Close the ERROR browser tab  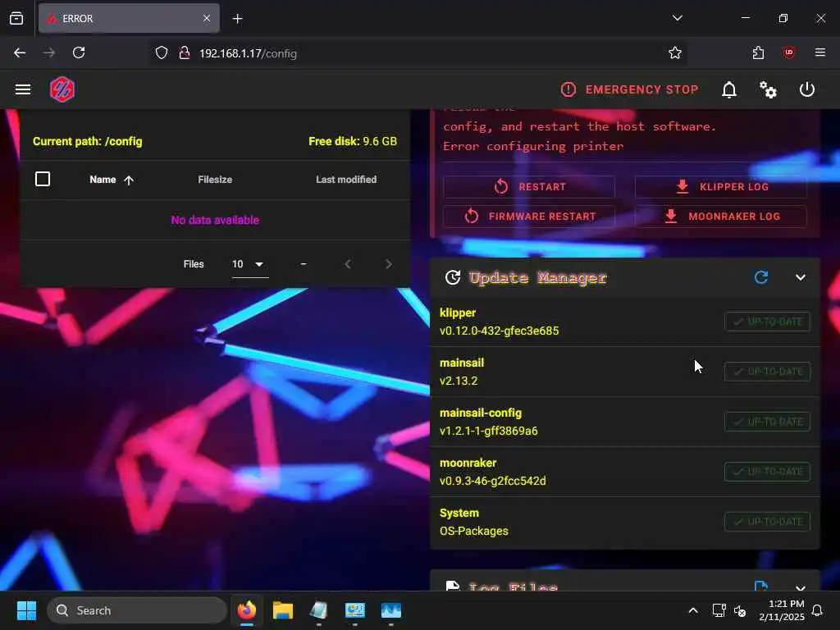pos(207,18)
